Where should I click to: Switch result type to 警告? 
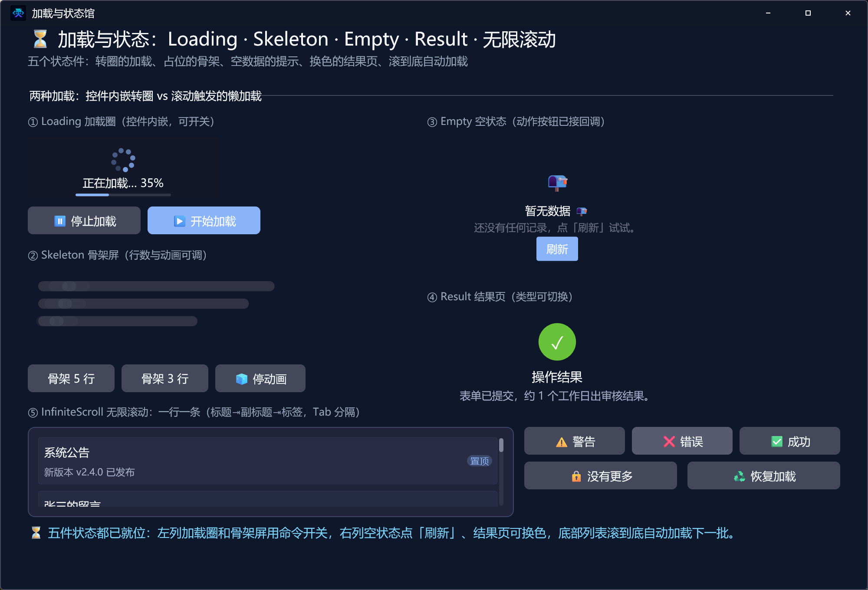[x=575, y=441]
